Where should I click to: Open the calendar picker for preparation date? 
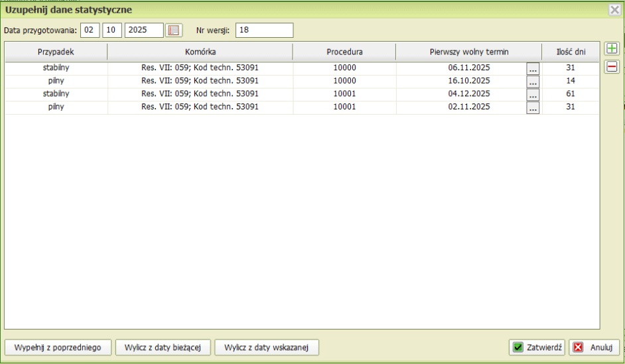tap(173, 30)
